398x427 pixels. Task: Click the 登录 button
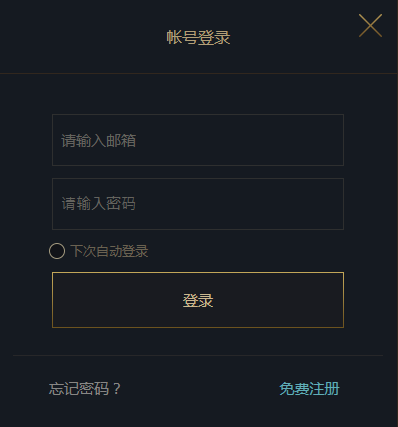click(x=198, y=300)
